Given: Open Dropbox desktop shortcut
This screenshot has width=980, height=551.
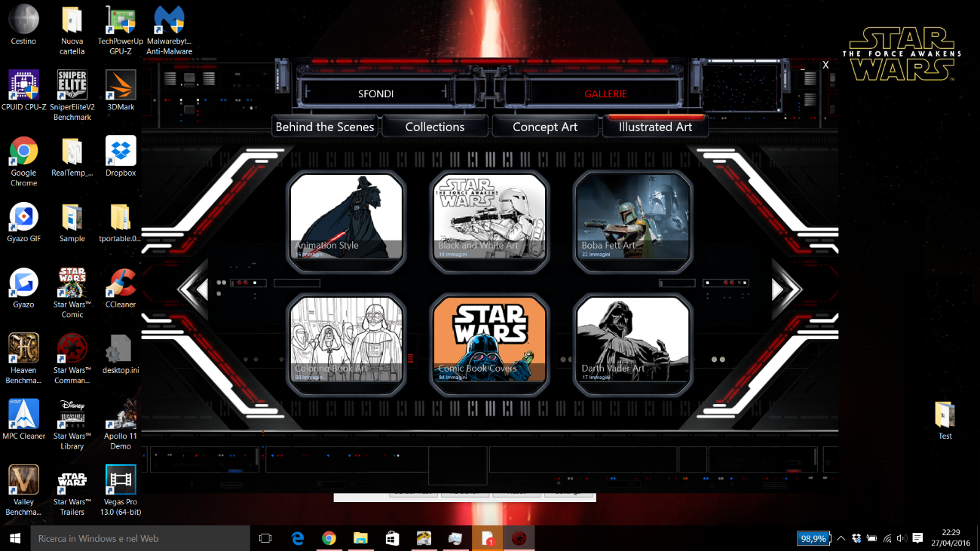Looking at the screenshot, I should [121, 157].
